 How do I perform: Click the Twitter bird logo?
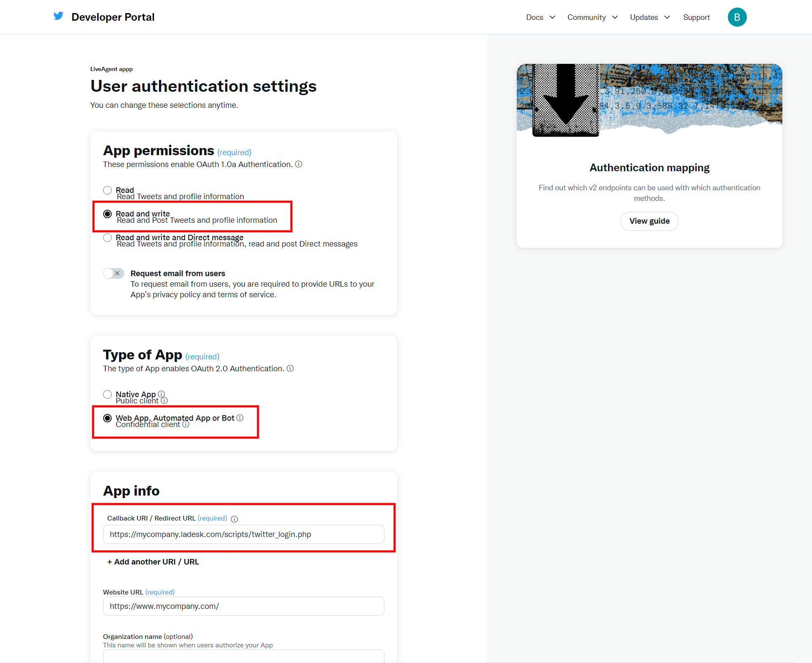pyautogui.click(x=58, y=16)
